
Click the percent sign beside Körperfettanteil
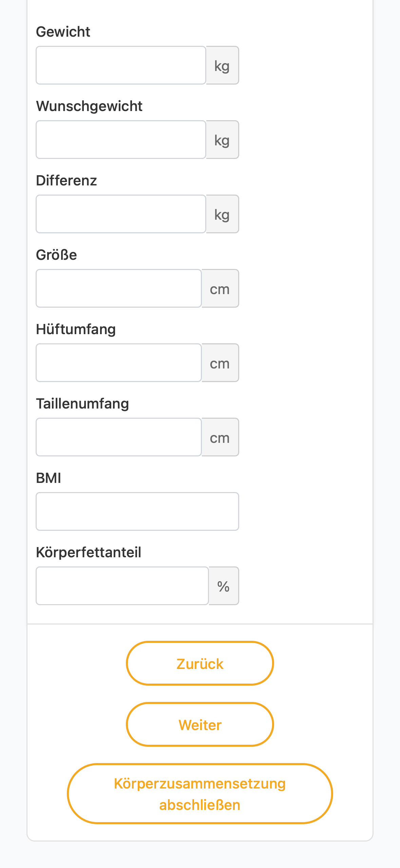[224, 586]
